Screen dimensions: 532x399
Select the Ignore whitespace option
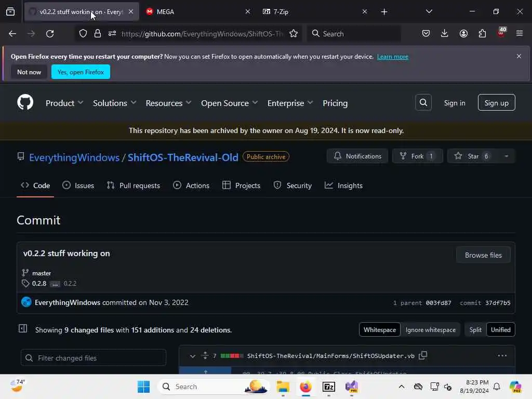point(431,329)
